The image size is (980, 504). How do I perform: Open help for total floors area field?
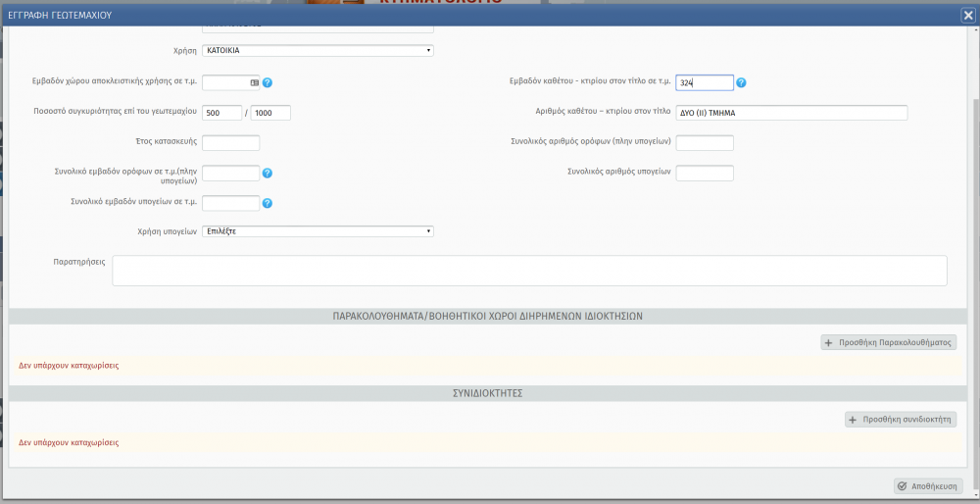pos(267,174)
